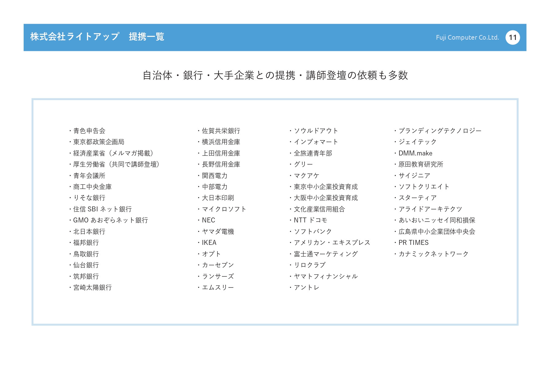Select the 鳥取銀行 entry

point(84,254)
